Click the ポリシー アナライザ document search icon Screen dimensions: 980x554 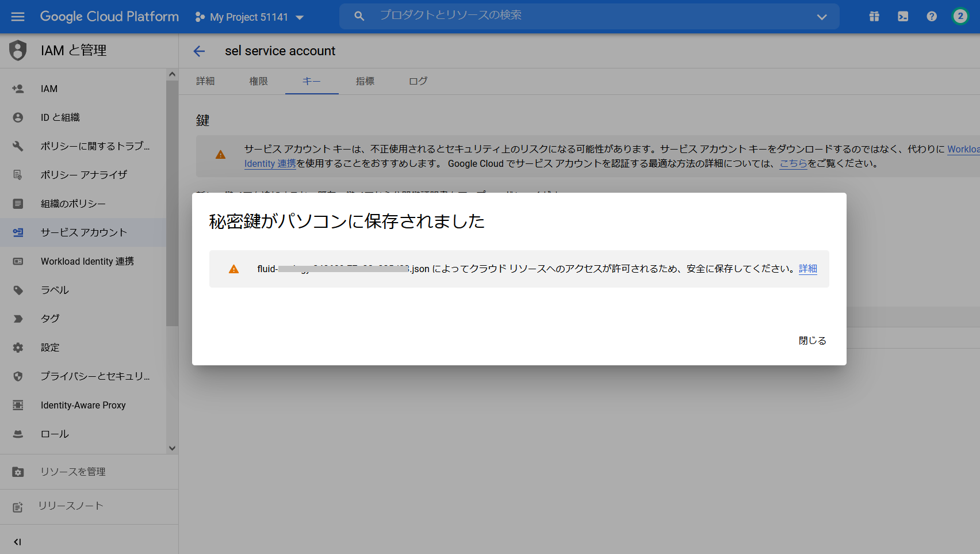click(18, 175)
